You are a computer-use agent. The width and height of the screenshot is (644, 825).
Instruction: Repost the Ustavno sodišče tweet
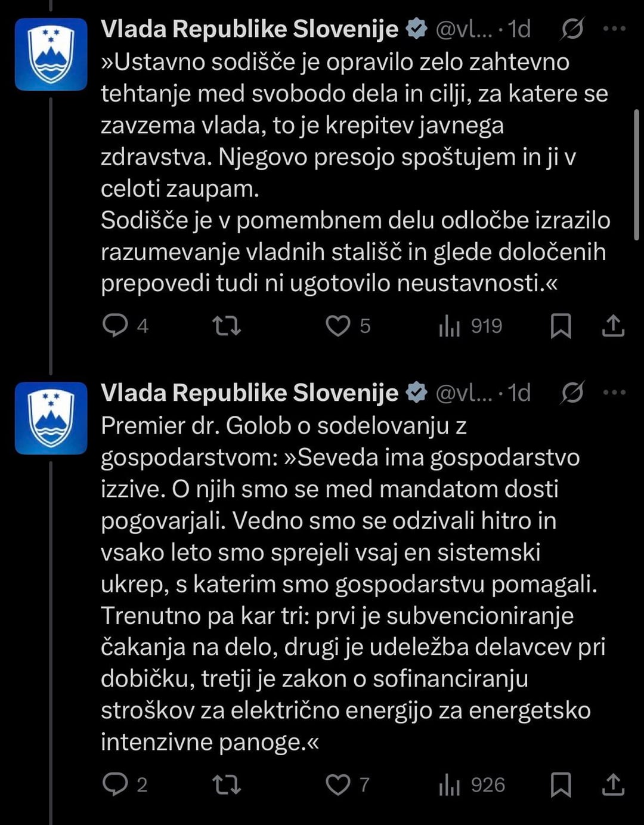pos(227,326)
